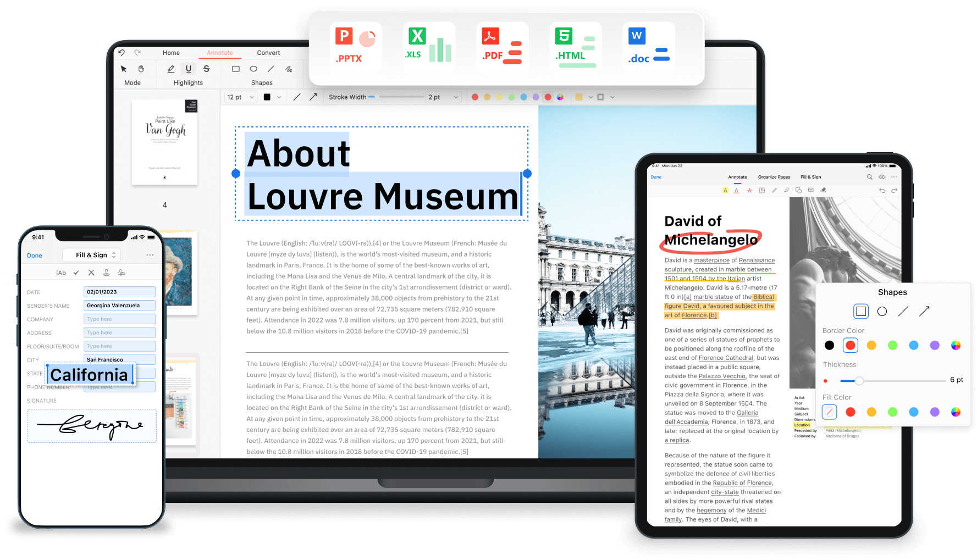Switch to Organize Pages tab on tablet

[x=774, y=177]
